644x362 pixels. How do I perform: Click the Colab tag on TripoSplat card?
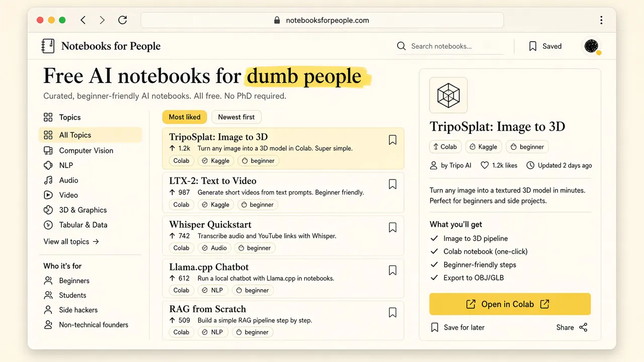[181, 161]
